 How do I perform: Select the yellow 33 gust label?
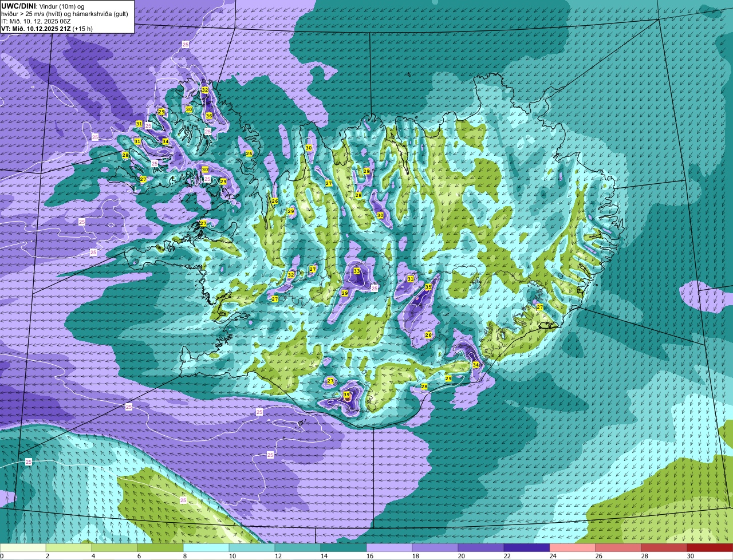coord(357,271)
